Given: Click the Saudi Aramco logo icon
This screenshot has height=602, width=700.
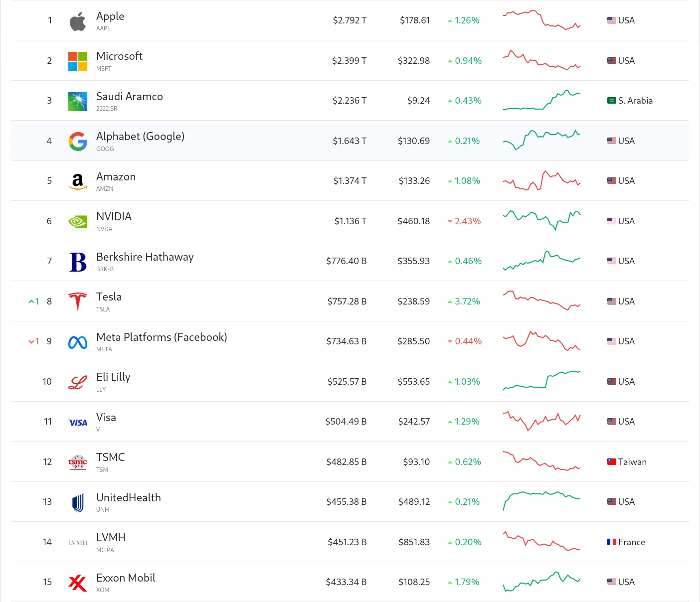Looking at the screenshot, I should point(78,101).
